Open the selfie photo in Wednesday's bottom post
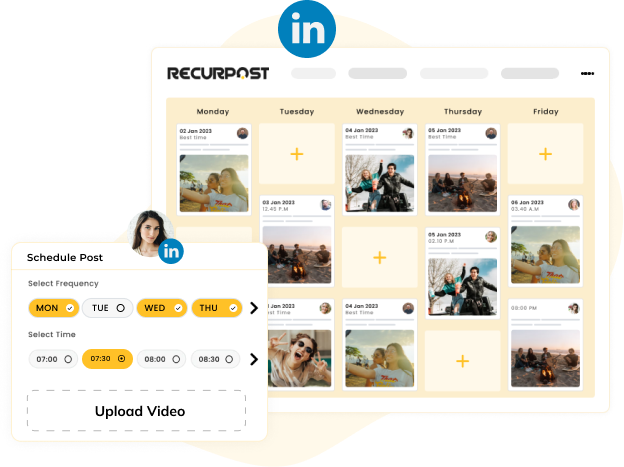 [x=380, y=358]
